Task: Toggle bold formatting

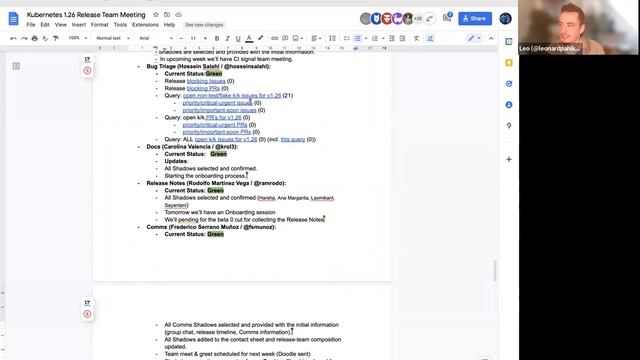Action: click(x=217, y=38)
